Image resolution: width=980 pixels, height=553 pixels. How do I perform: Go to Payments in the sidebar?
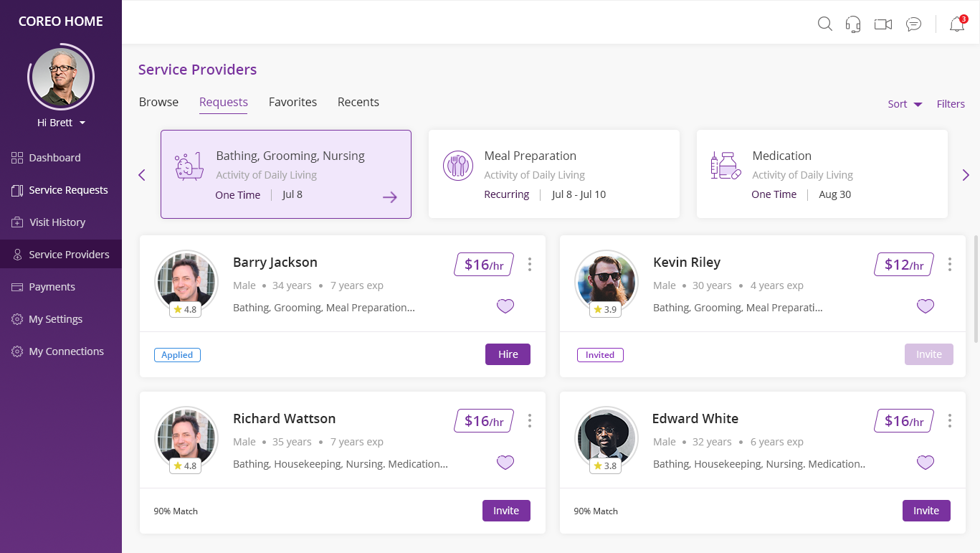(52, 287)
